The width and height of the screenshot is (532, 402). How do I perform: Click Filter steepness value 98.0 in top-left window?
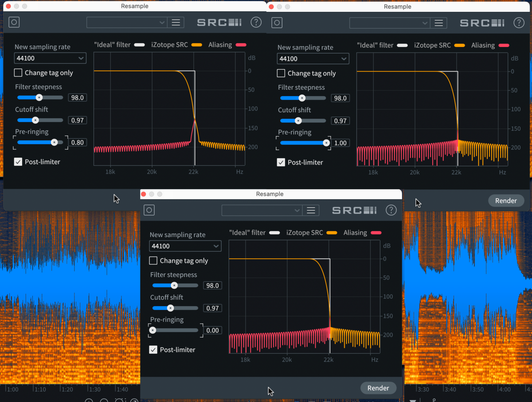click(77, 98)
